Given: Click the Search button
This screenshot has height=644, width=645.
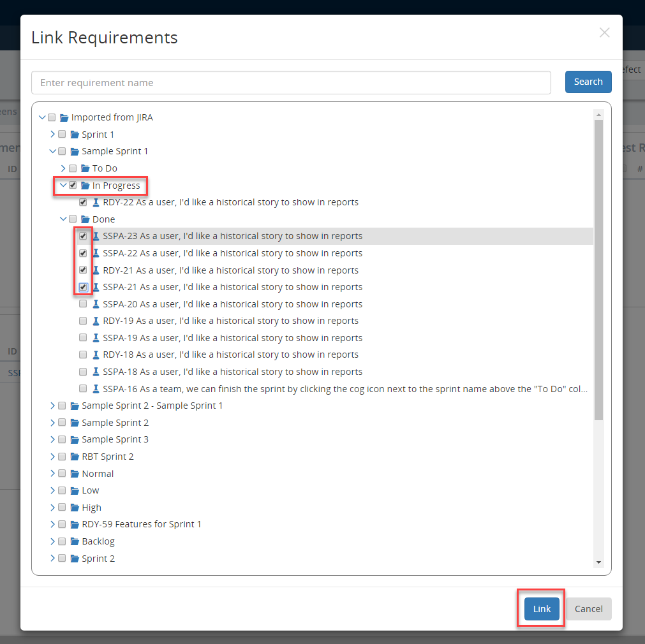Looking at the screenshot, I should pos(588,82).
